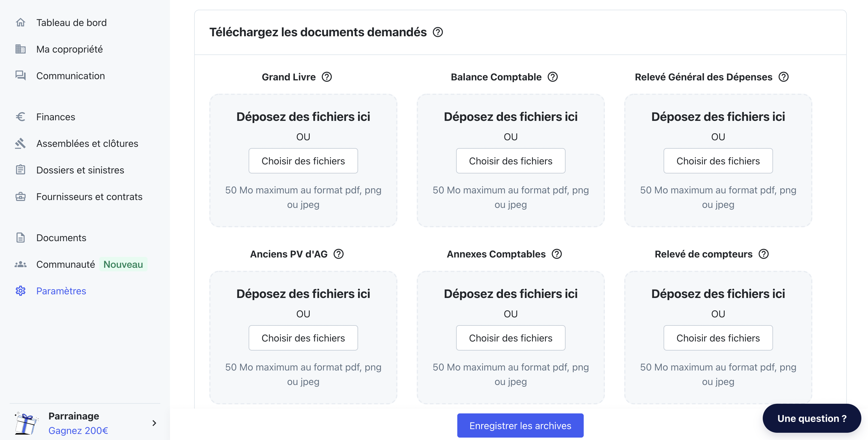This screenshot has height=440, width=868.
Task: Click the Parrainage gift box icon
Action: pos(26,423)
